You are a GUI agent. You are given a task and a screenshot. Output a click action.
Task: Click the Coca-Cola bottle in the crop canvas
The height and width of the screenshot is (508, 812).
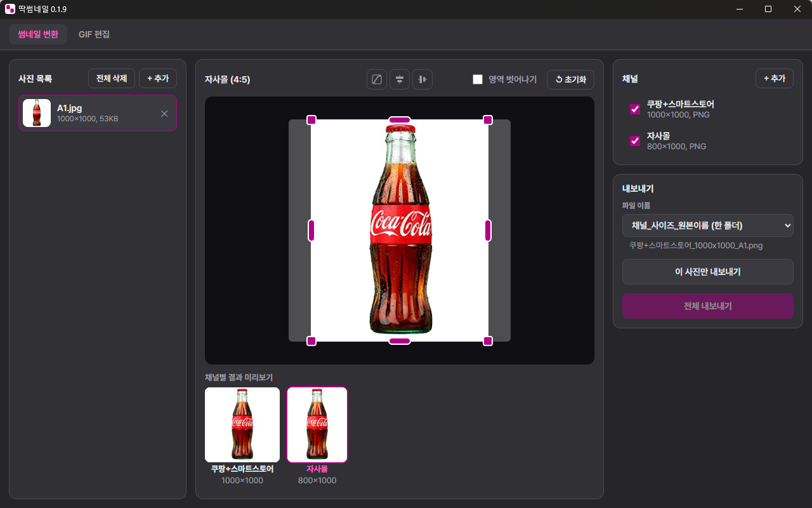pyautogui.click(x=400, y=229)
